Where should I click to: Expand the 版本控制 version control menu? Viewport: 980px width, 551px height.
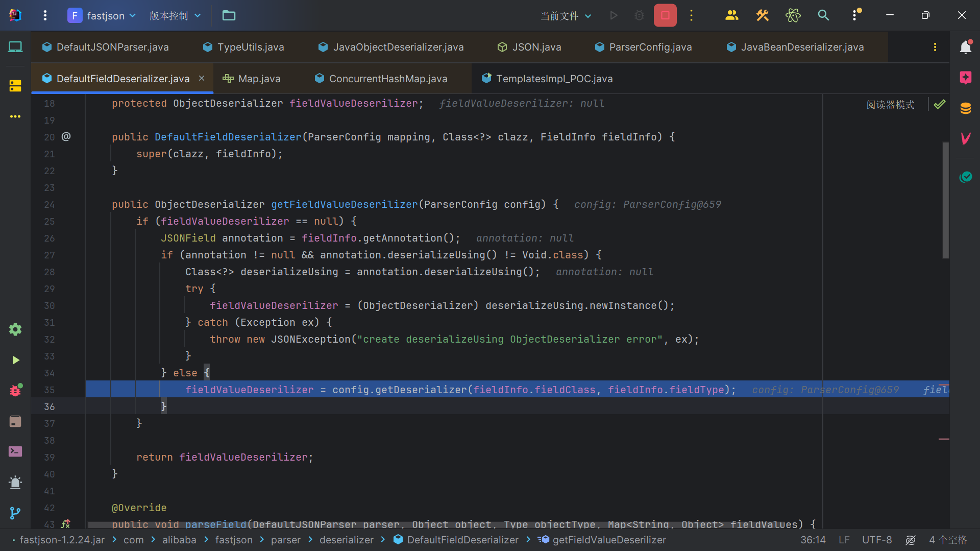(175, 15)
